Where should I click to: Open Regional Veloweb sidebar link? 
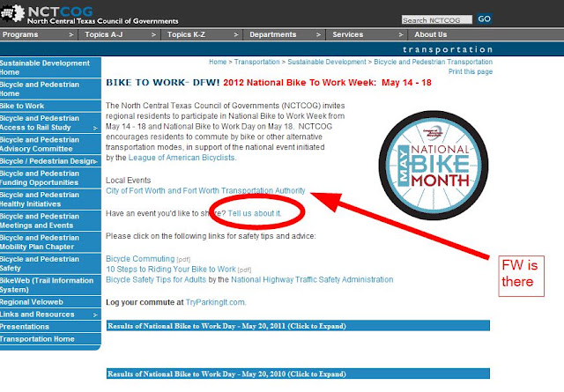[50, 302]
